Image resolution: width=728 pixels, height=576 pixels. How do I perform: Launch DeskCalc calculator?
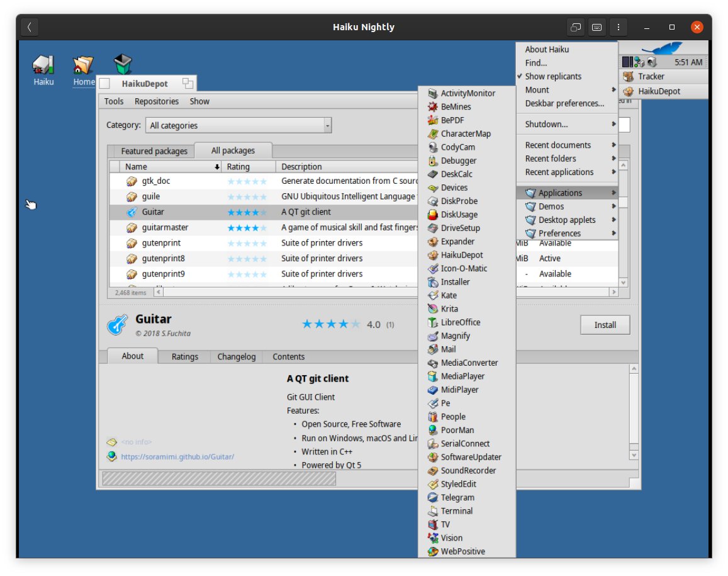tap(467, 174)
